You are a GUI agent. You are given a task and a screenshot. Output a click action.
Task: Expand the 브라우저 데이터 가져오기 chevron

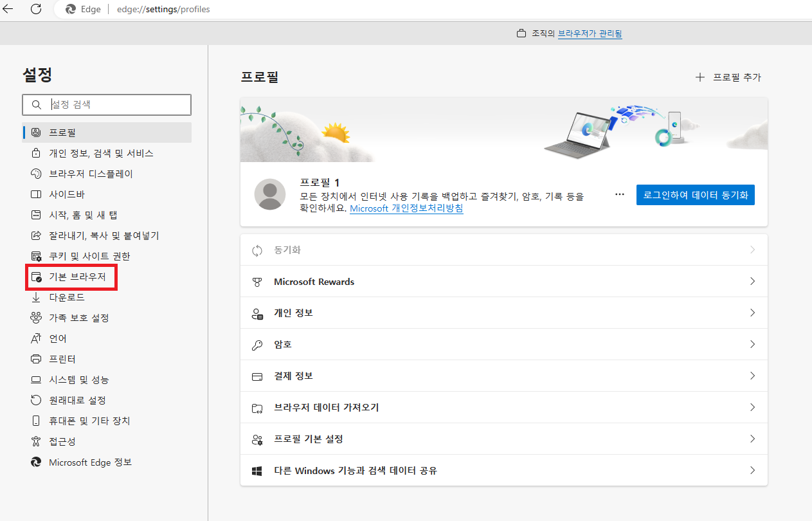point(752,407)
